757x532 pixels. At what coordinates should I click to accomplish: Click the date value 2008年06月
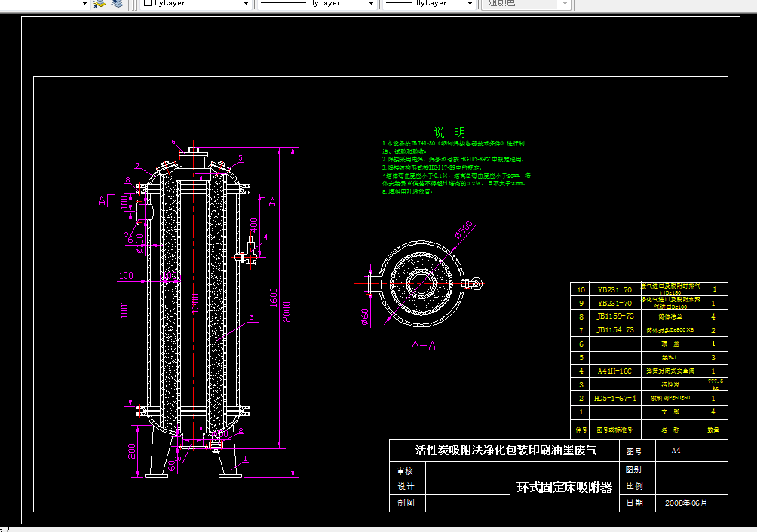click(x=686, y=503)
